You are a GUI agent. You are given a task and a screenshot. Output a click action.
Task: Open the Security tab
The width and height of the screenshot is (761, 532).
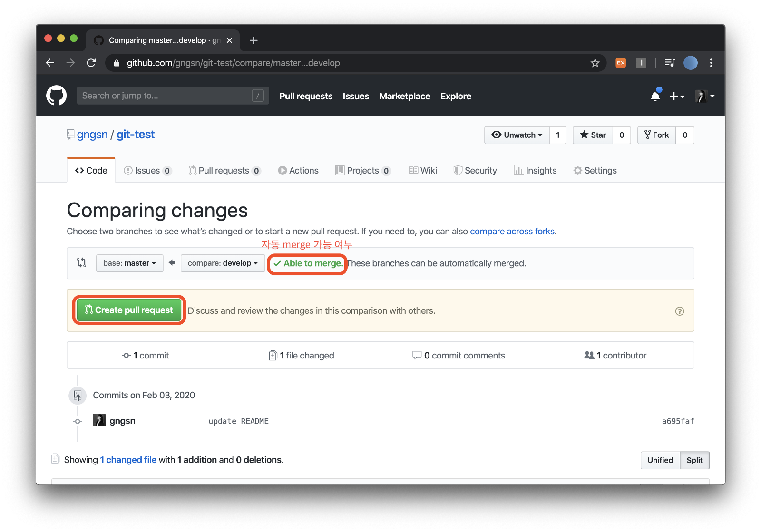click(x=475, y=170)
